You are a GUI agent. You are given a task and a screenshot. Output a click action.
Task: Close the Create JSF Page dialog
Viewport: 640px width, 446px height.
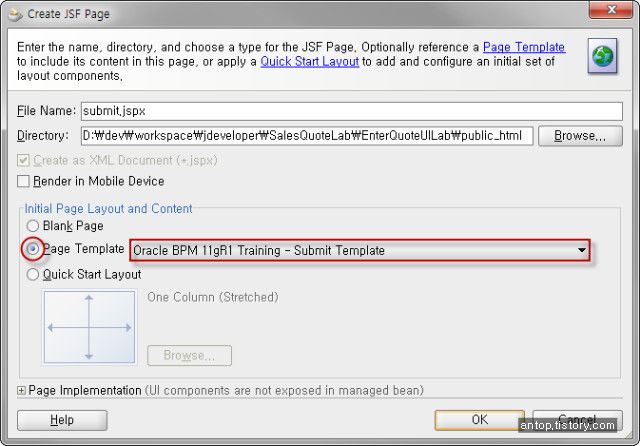[x=611, y=9]
